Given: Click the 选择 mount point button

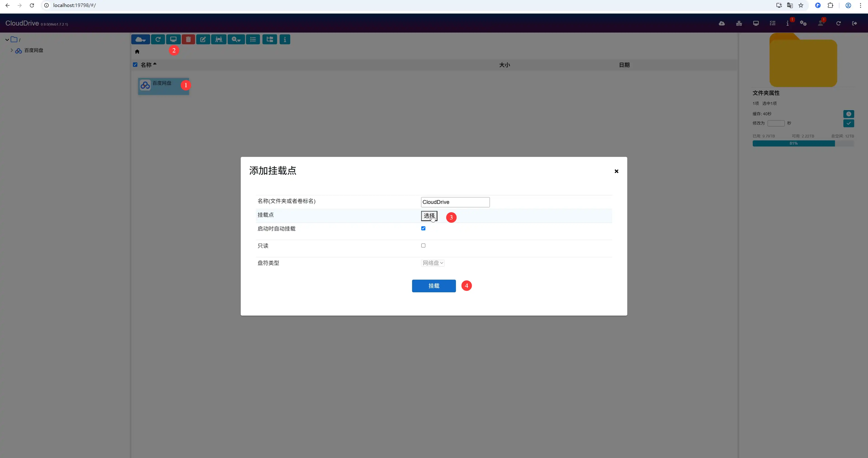Looking at the screenshot, I should (429, 216).
